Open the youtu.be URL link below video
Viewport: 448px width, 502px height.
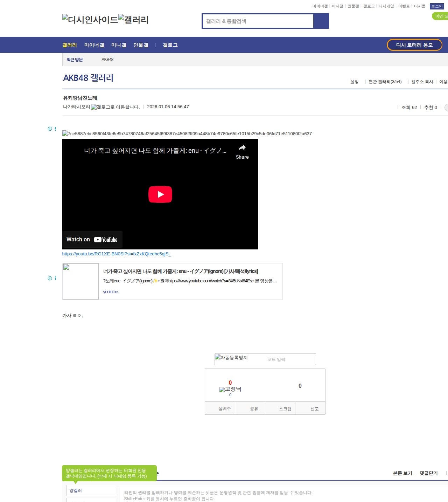pos(117,254)
